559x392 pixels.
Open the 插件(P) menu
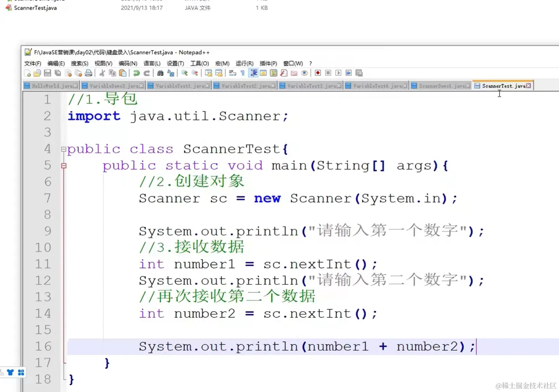pos(268,64)
